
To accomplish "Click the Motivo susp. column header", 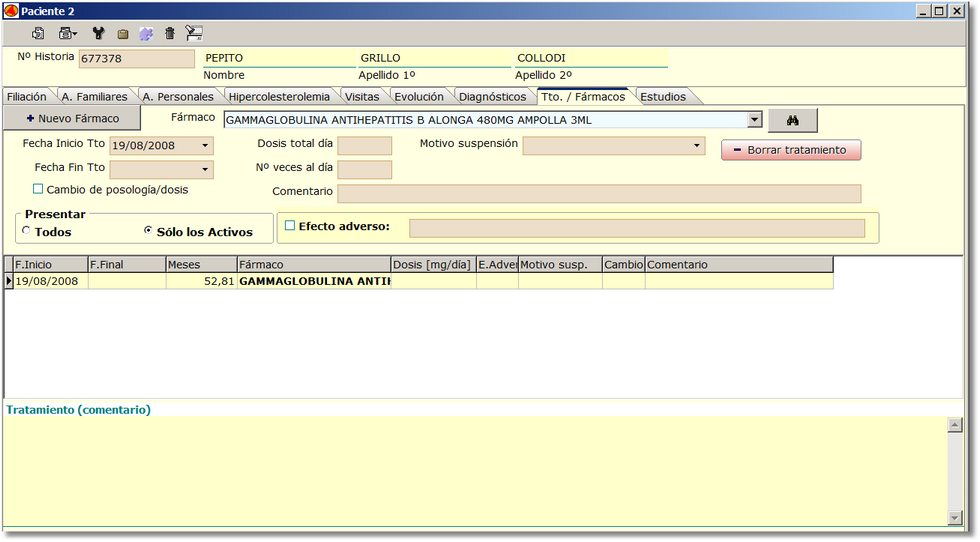I will tap(560, 264).
